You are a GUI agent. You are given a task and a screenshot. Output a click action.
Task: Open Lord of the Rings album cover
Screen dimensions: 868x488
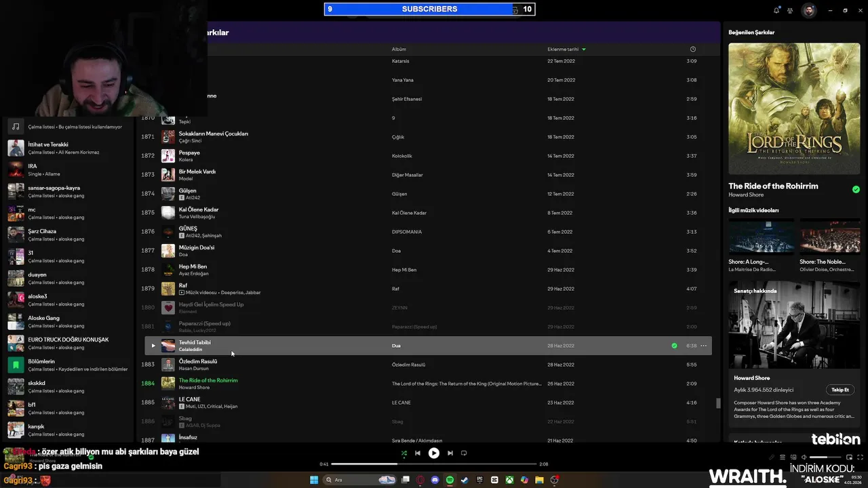click(x=794, y=109)
